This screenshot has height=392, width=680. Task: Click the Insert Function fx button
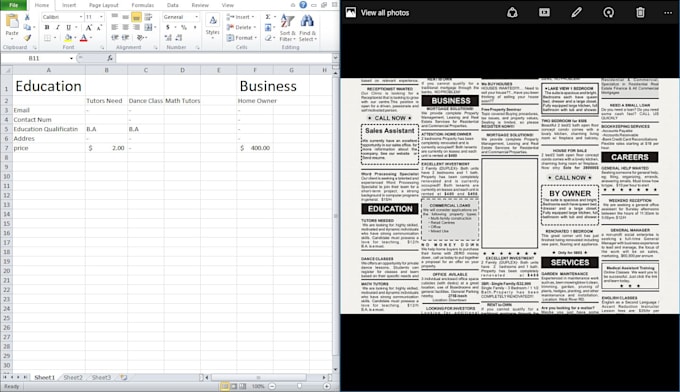click(110, 58)
